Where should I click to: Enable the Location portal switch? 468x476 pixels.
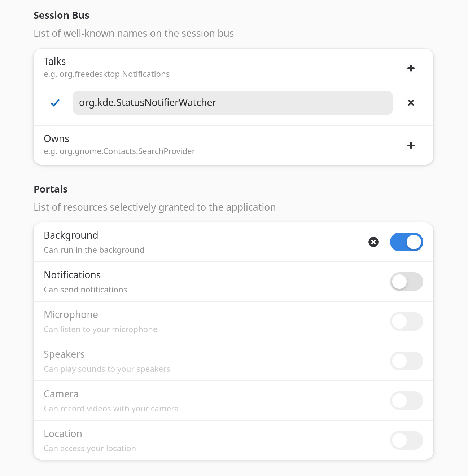[x=406, y=440]
